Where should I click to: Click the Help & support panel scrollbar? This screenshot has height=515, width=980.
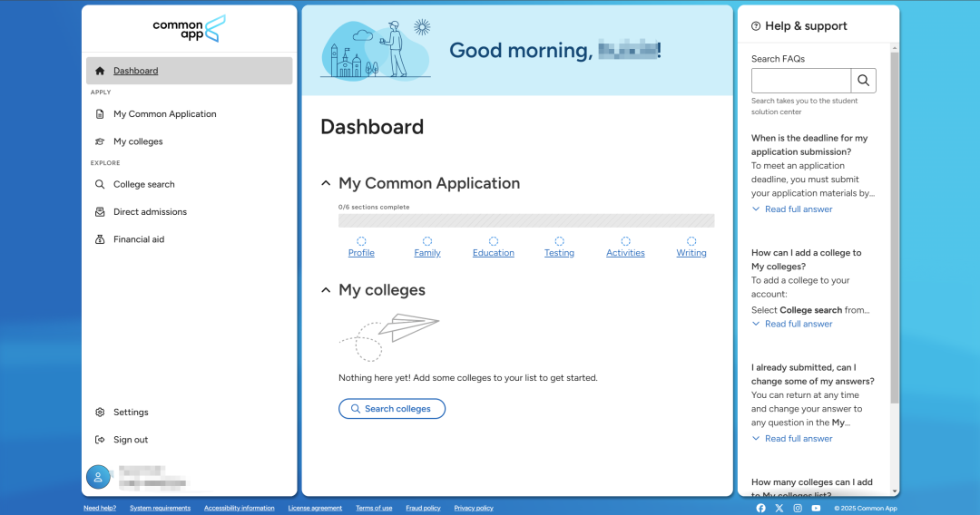pos(895,228)
